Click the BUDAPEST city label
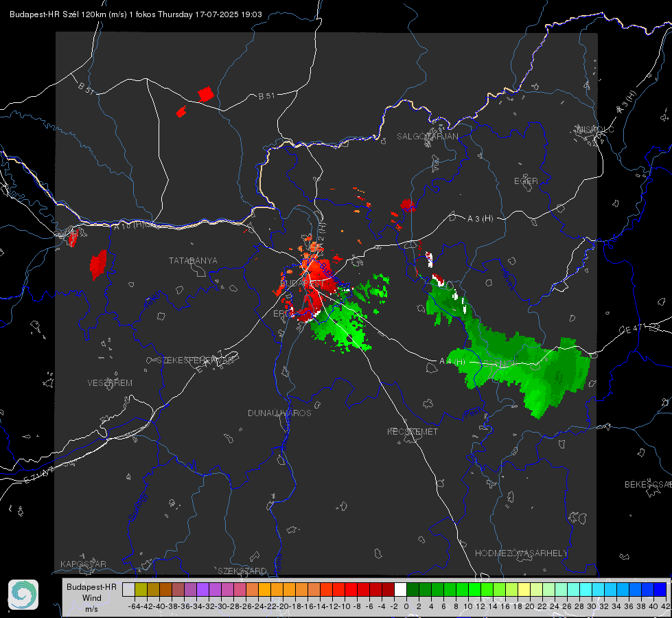The height and width of the screenshot is (618, 672). click(x=302, y=284)
